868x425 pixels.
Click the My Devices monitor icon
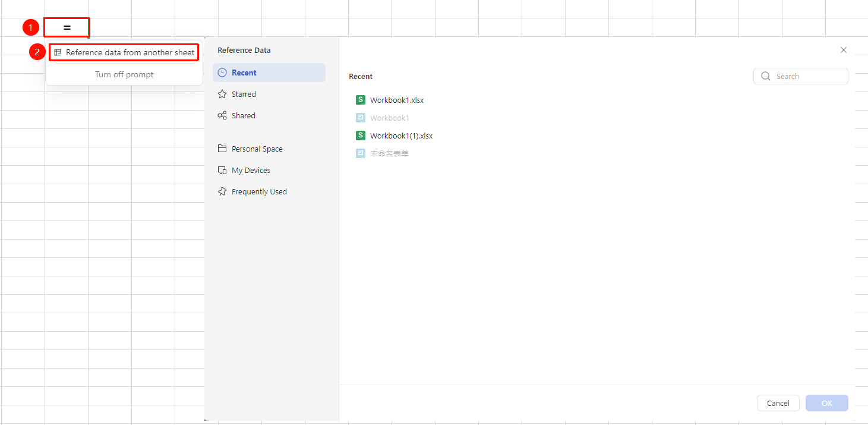point(222,170)
